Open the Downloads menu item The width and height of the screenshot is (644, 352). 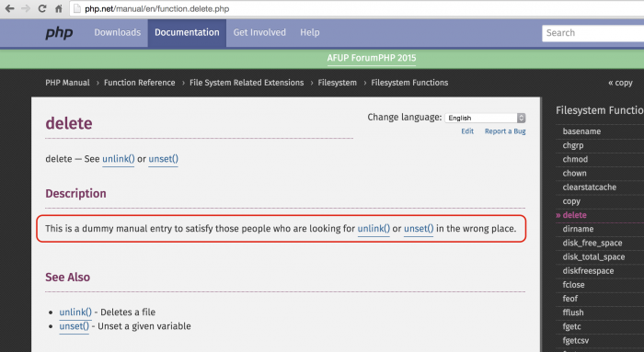click(118, 32)
